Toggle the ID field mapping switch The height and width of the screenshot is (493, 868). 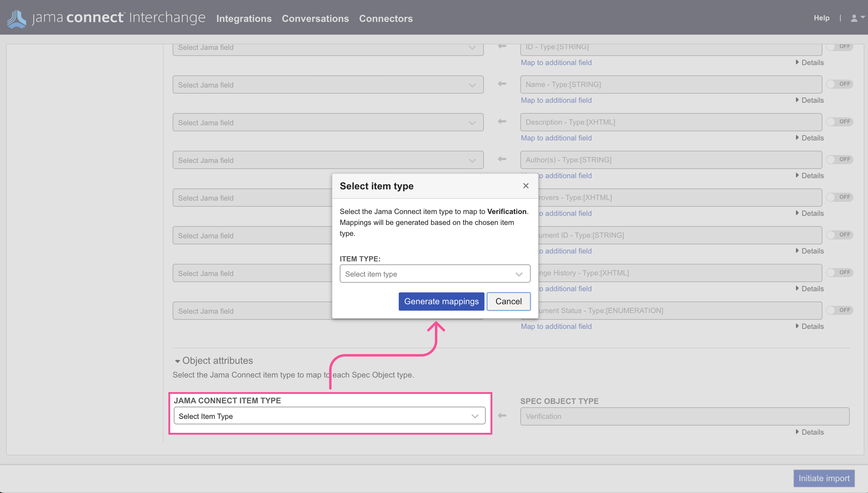(839, 47)
